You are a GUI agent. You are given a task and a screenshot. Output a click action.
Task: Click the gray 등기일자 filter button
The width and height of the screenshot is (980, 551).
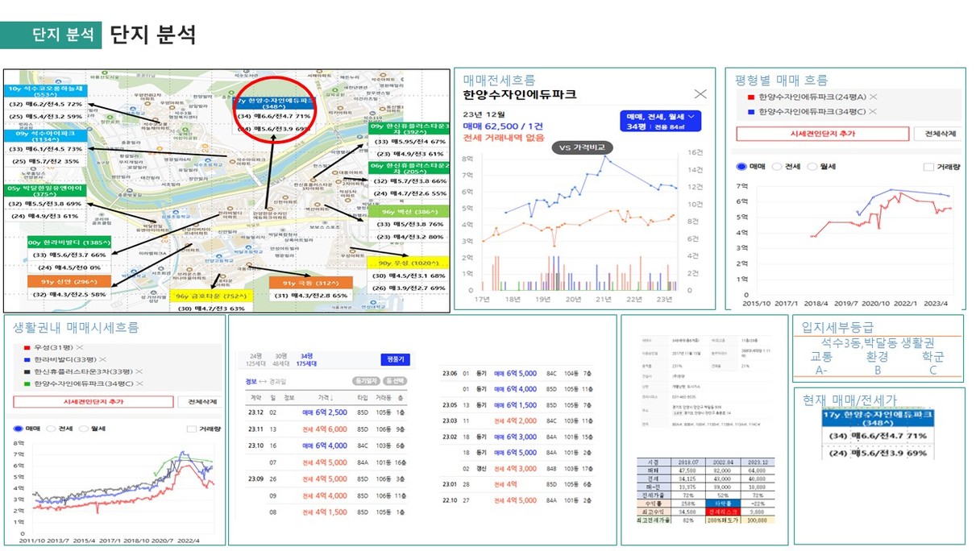tap(366, 381)
